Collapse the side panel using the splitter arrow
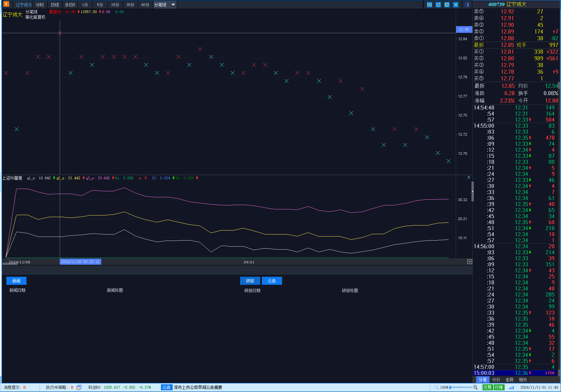This screenshot has height=392, width=561. [472, 191]
